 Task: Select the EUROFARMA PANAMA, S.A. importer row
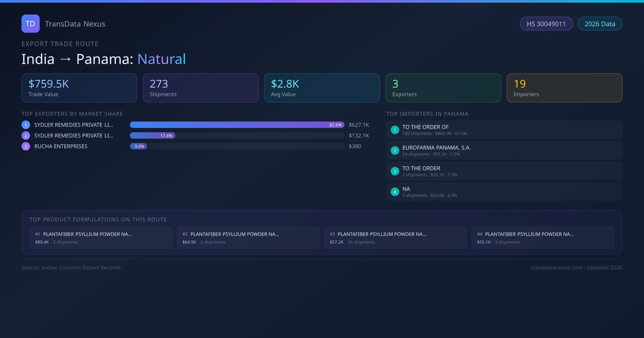pyautogui.click(x=504, y=150)
